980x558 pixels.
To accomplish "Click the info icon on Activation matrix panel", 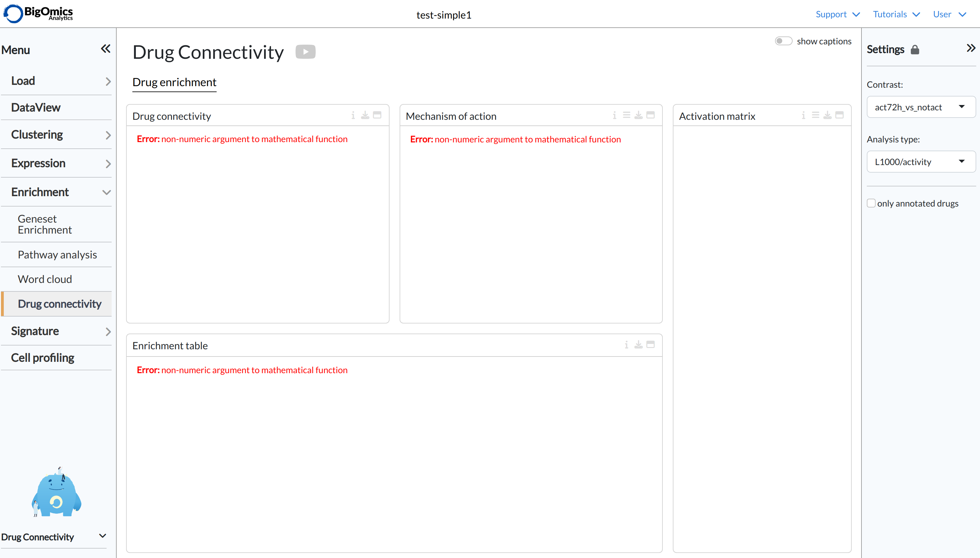I will click(x=804, y=115).
